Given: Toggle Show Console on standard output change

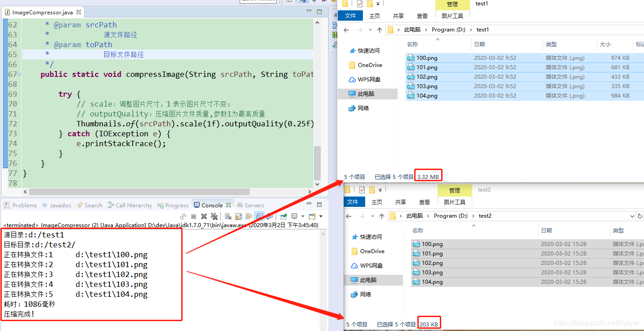Looking at the screenshot, I should [x=260, y=216].
